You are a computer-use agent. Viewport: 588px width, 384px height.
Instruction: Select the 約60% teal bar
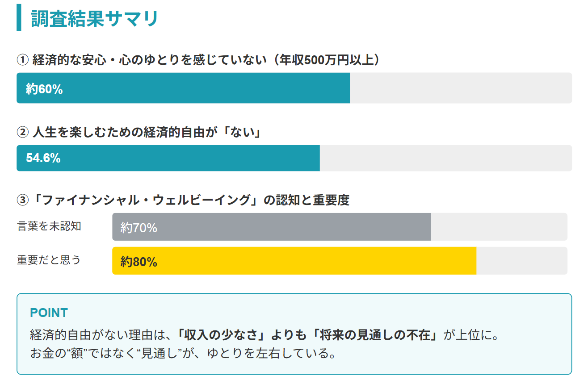click(183, 88)
